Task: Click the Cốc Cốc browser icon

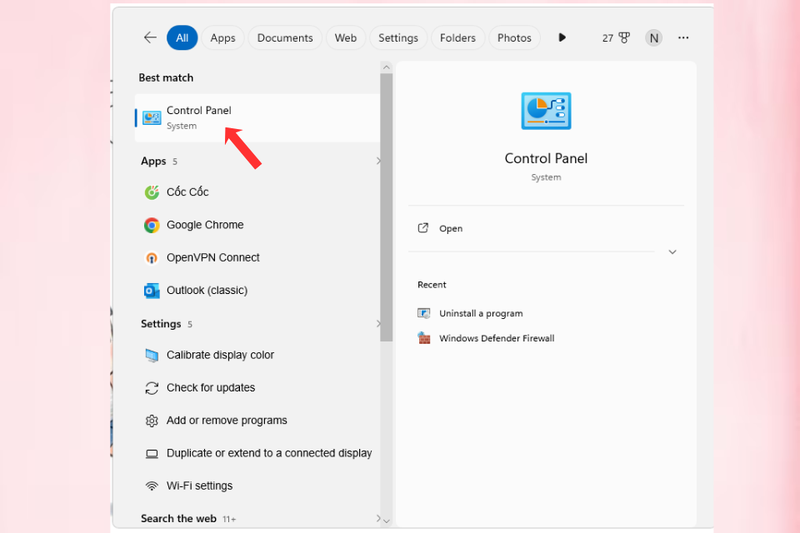Action: (x=152, y=192)
